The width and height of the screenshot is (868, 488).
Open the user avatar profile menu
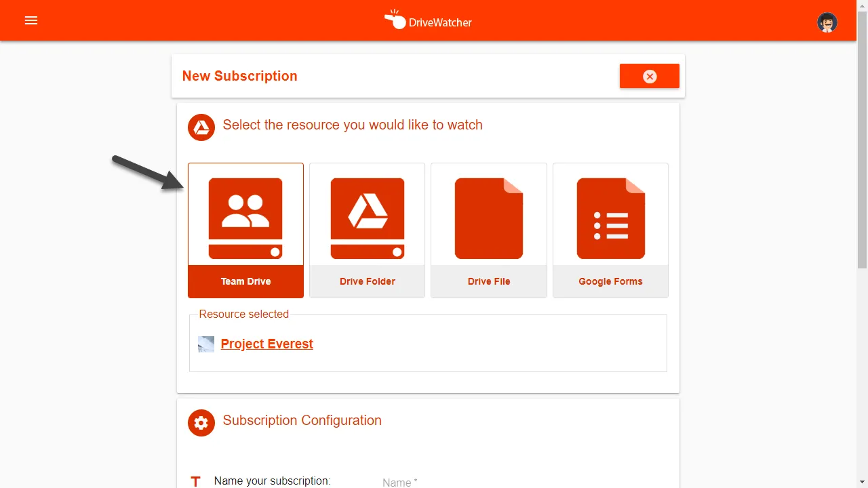pyautogui.click(x=827, y=22)
